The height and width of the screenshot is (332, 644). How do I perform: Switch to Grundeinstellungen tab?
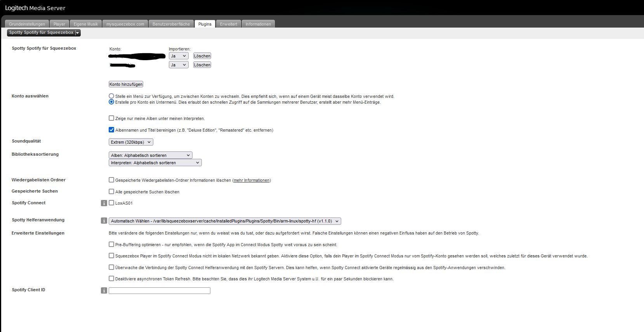tap(27, 24)
